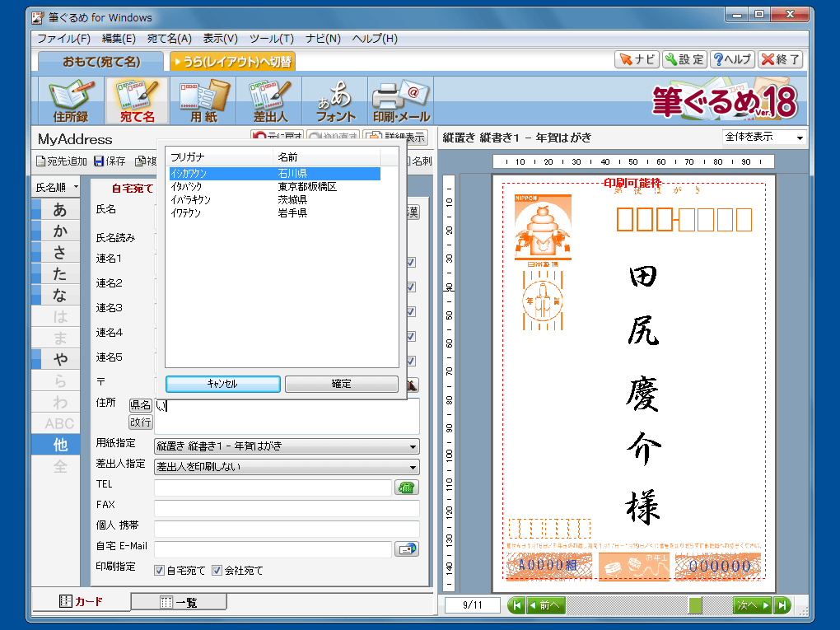Jump to the last record
Viewport: 840px width, 630px height.
point(782,605)
